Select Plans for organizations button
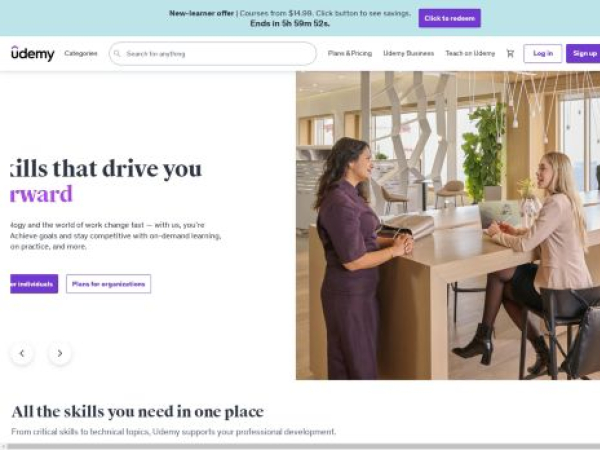600x450 pixels. coord(108,284)
